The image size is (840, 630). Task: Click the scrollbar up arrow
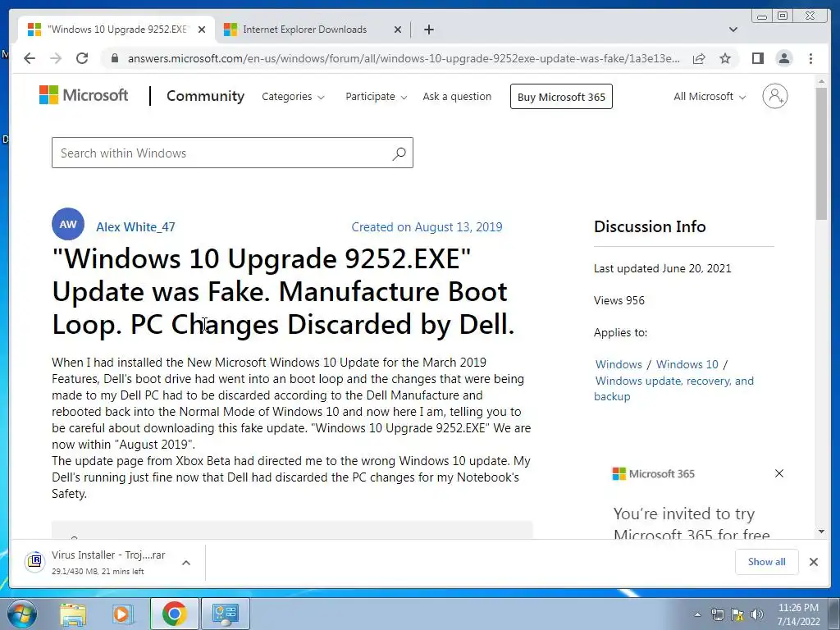821,82
